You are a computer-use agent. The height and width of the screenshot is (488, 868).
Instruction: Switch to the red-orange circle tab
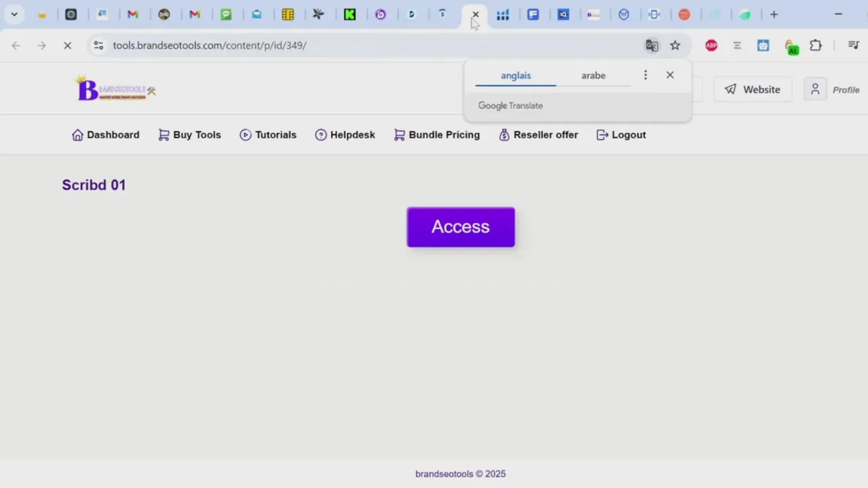pos(684,14)
